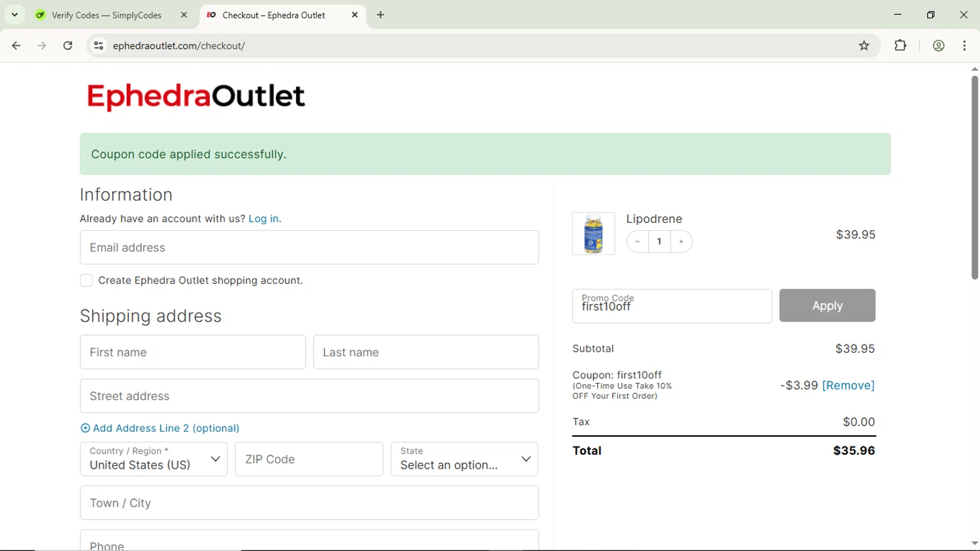Image resolution: width=980 pixels, height=551 pixels.
Task: Decrease Lipodrene quantity with minus button
Action: (x=638, y=242)
